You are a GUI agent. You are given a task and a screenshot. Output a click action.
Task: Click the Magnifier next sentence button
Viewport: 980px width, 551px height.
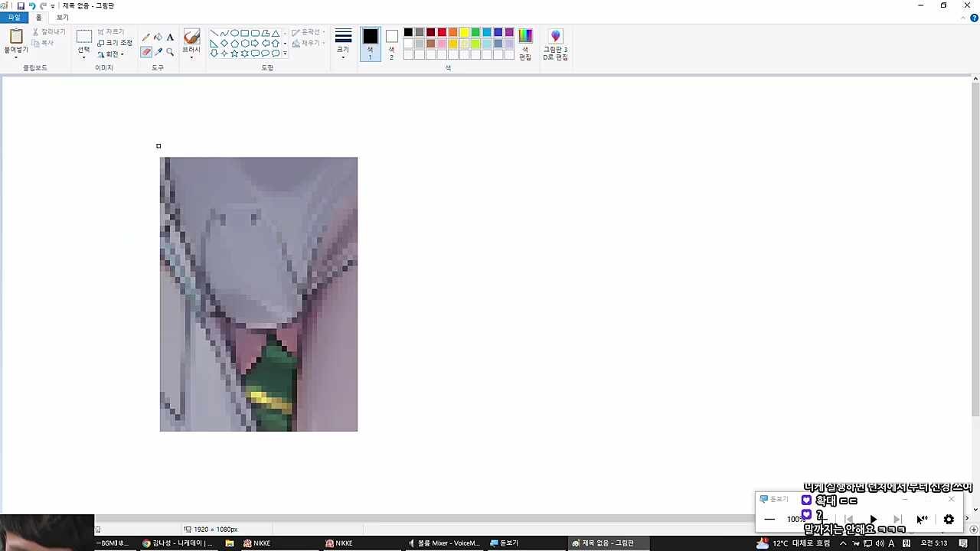coord(897,519)
